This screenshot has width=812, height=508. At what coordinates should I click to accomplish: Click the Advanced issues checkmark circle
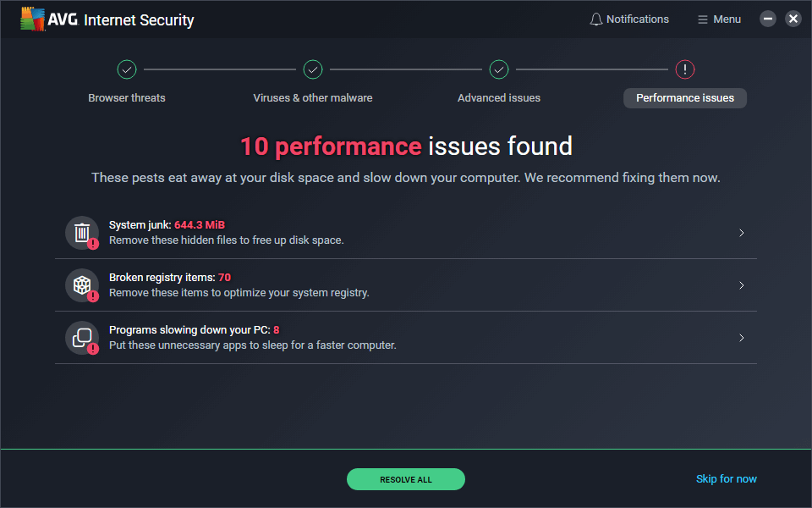tap(499, 69)
